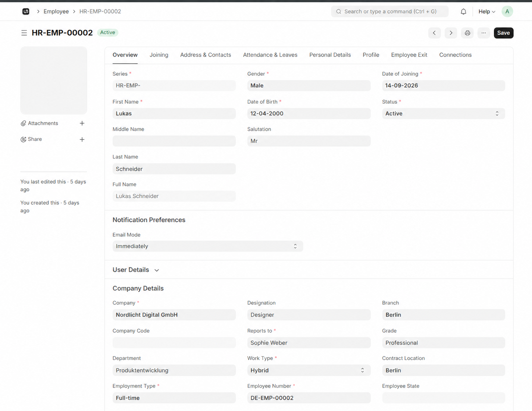Edit the Employee Number field
This screenshot has height=411, width=532.
pos(309,398)
